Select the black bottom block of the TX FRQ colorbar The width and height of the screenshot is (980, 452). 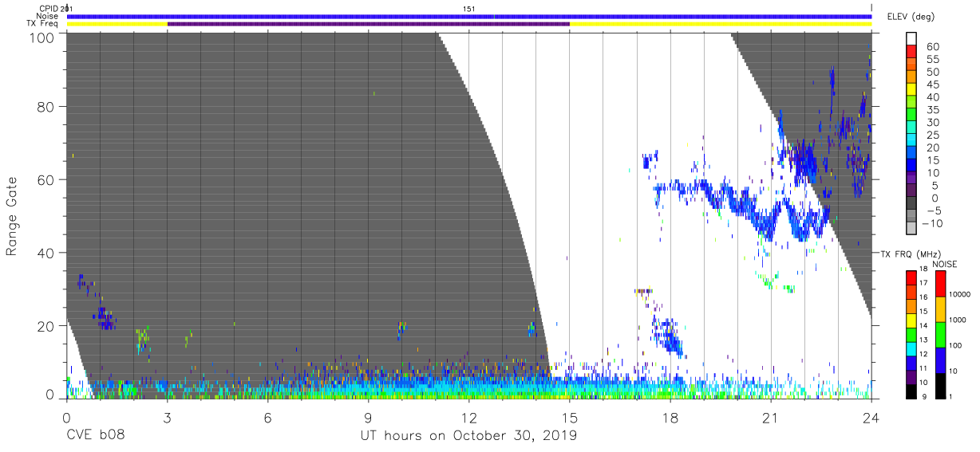pos(911,390)
